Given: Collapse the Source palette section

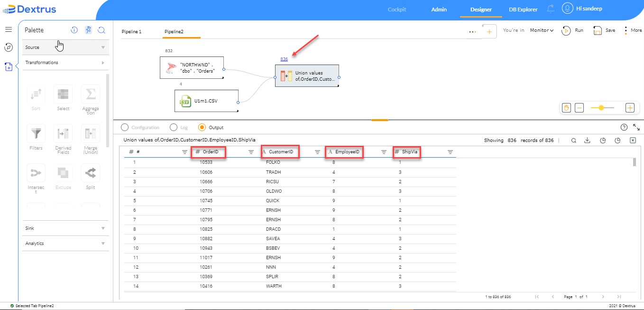Looking at the screenshot, I should pyautogui.click(x=65, y=47).
